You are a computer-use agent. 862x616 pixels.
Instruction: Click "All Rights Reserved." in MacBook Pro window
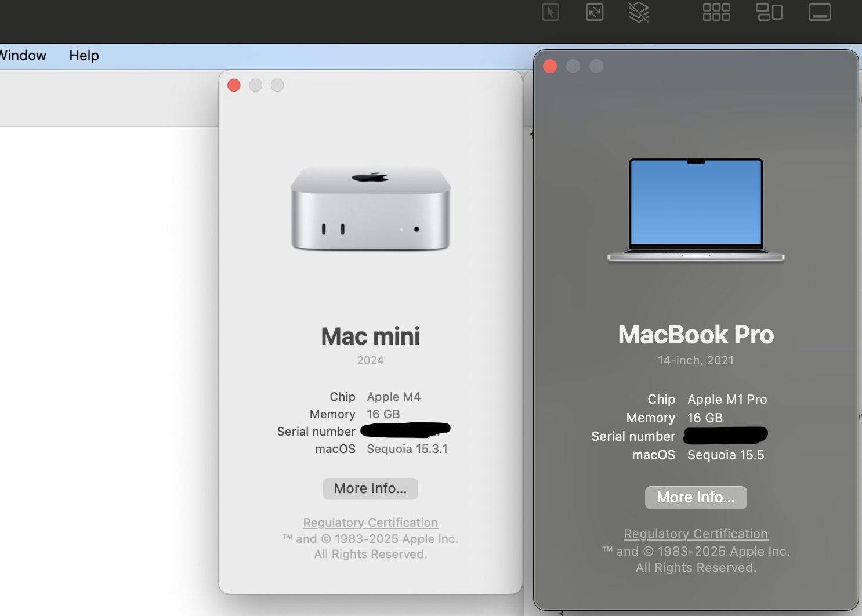click(696, 567)
